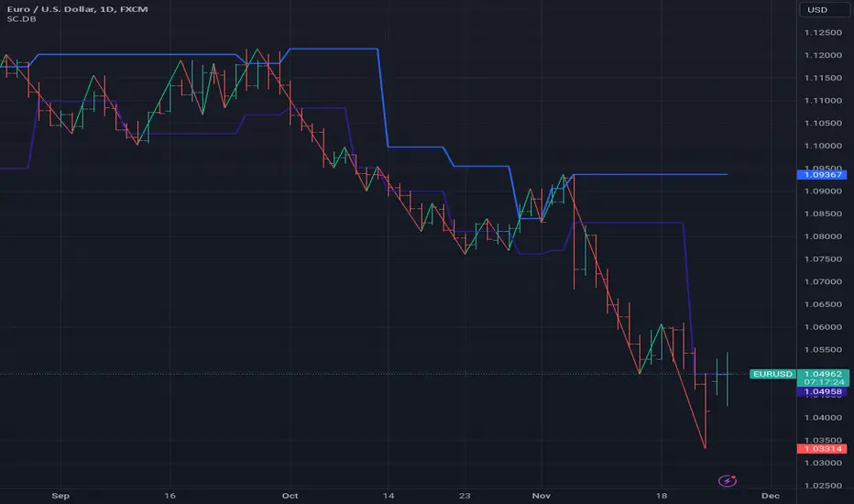Click the 14 date label on time axis

[388, 496]
